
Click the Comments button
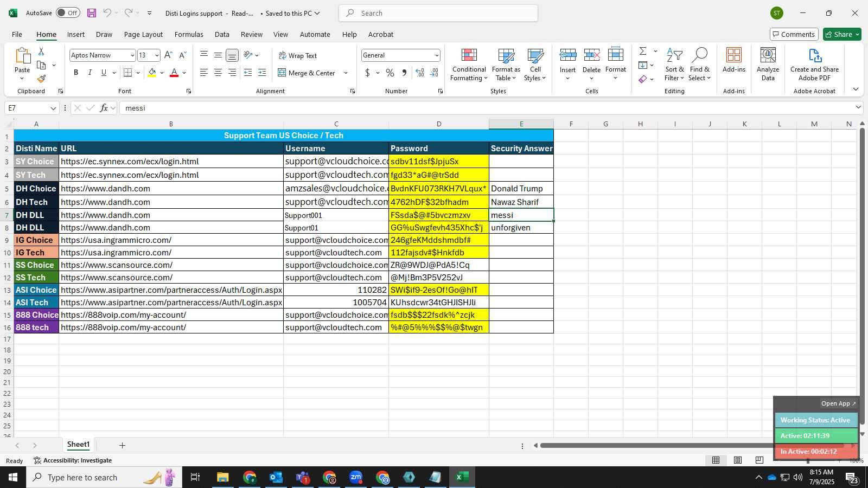794,34
